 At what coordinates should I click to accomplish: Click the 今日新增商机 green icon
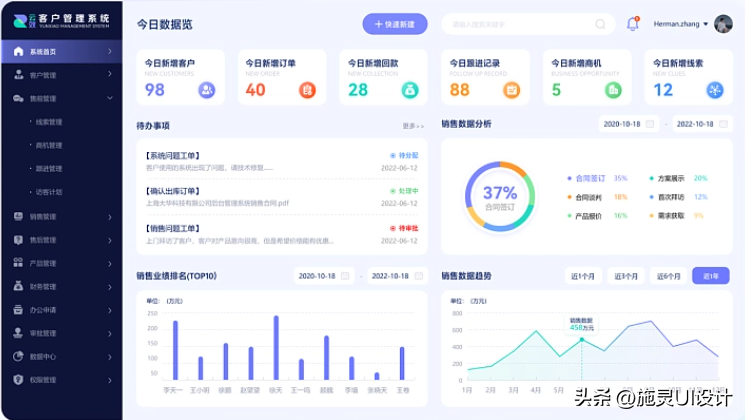[613, 90]
